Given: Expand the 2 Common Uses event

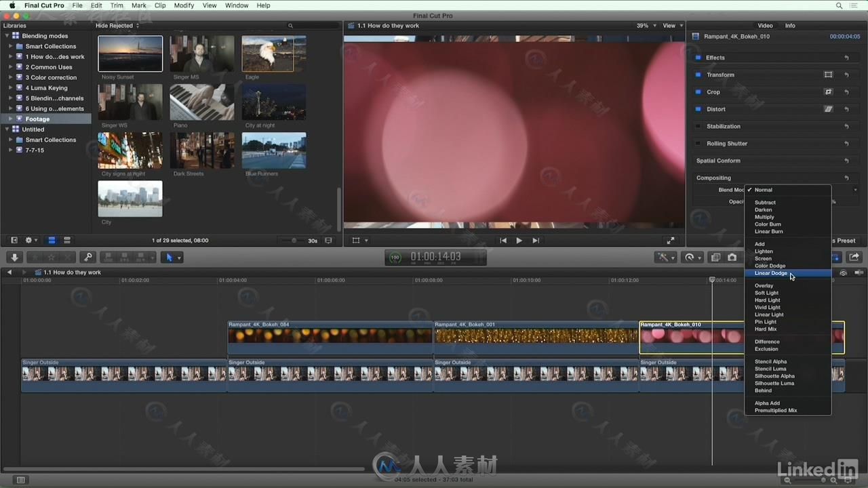Looking at the screenshot, I should click(10, 67).
